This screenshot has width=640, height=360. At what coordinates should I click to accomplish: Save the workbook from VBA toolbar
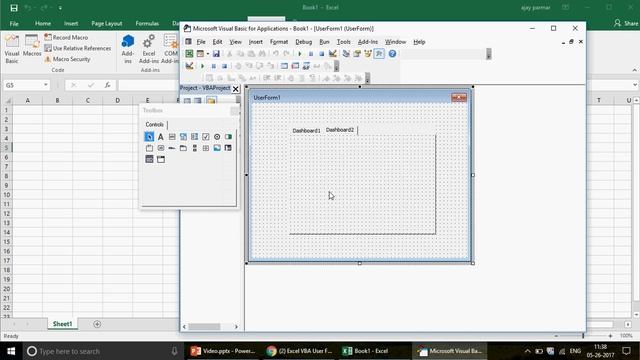tap(216, 54)
